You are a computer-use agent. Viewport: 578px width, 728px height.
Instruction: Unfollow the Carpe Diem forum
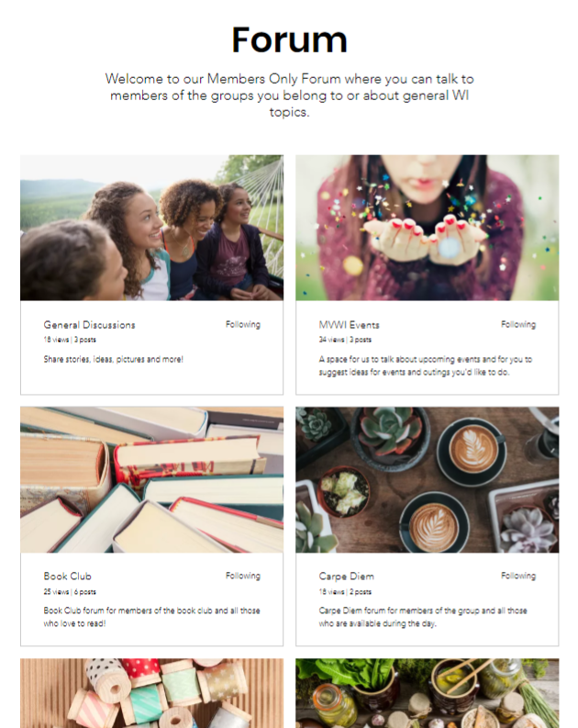518,576
